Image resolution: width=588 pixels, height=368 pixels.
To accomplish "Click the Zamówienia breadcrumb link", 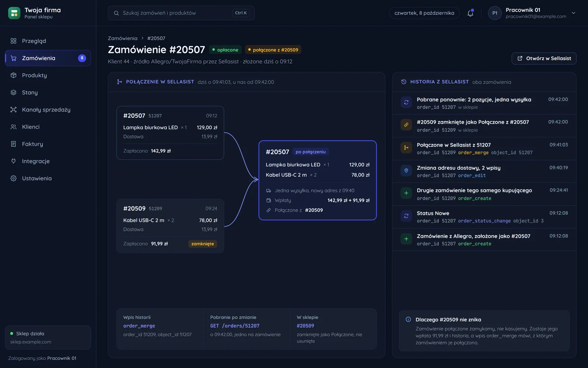I will [122, 38].
